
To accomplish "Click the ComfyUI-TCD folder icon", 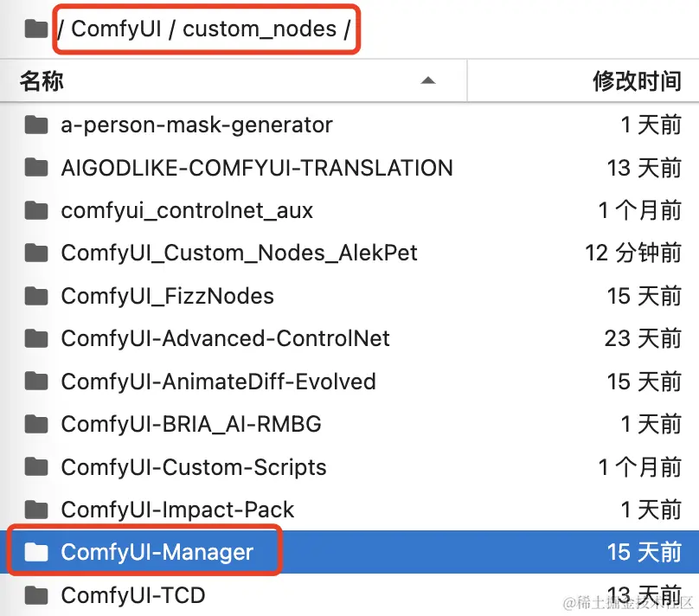I will (x=36, y=595).
